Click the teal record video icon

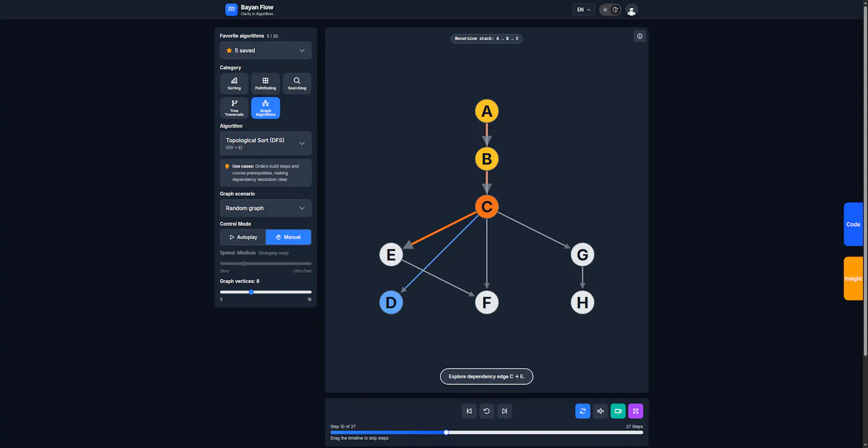[618, 411]
